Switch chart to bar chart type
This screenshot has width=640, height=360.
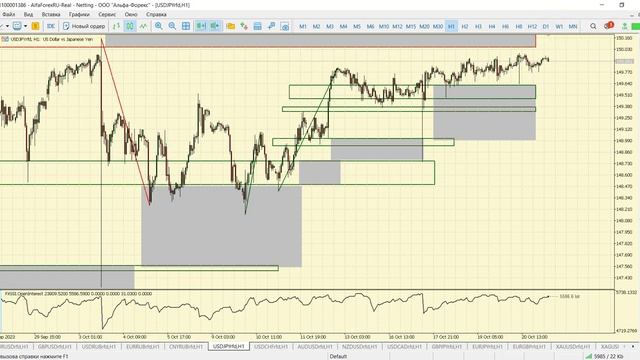pos(116,26)
